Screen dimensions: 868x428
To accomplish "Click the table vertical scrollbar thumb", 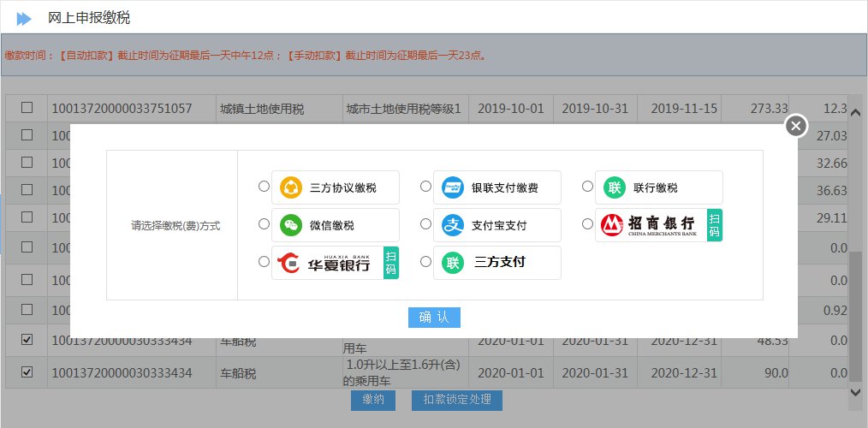I will click(854, 317).
